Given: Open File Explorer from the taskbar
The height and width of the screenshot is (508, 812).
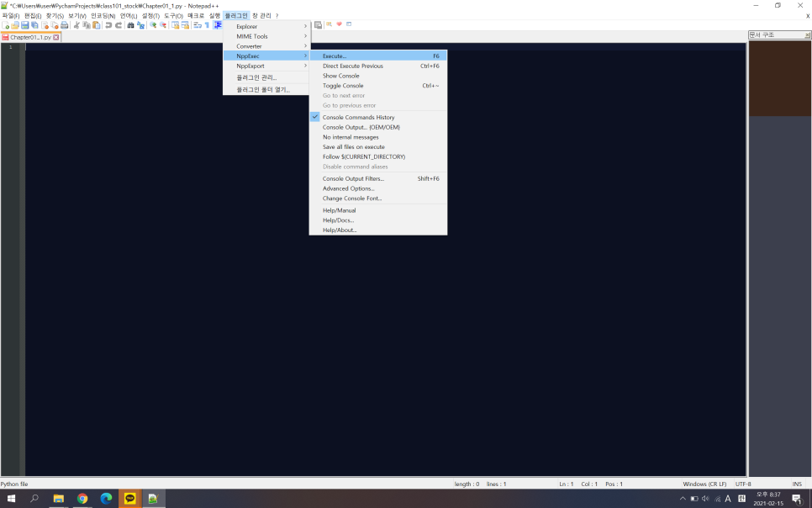Looking at the screenshot, I should pyautogui.click(x=59, y=499).
